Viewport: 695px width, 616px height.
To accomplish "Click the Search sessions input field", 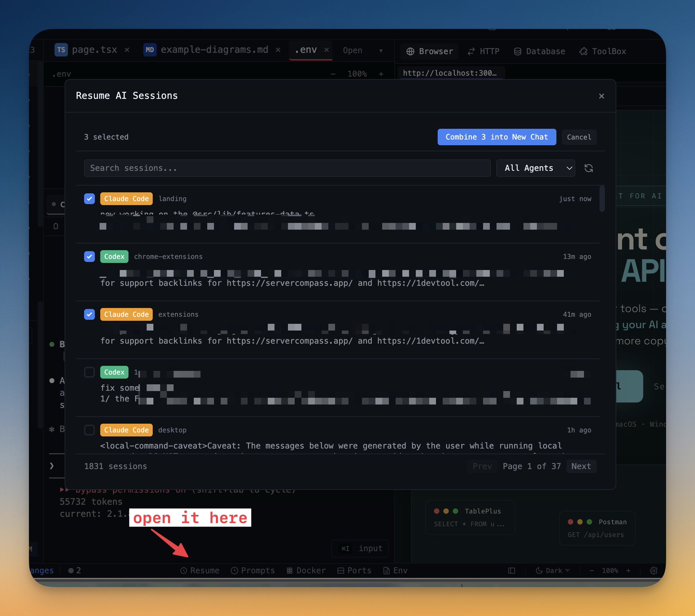I will pyautogui.click(x=287, y=168).
